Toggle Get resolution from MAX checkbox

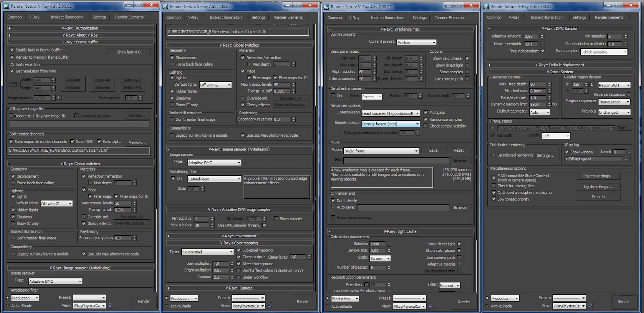click(x=12, y=71)
